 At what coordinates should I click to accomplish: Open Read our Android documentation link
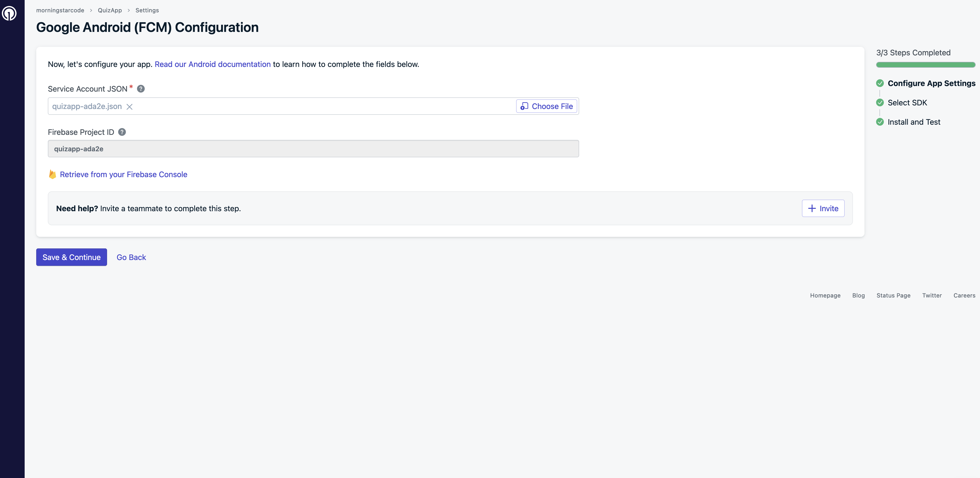point(213,64)
